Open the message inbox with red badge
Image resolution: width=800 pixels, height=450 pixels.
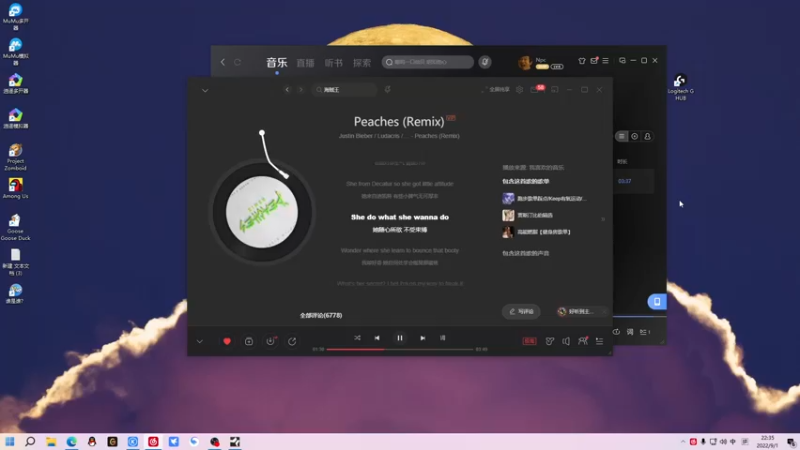536,89
